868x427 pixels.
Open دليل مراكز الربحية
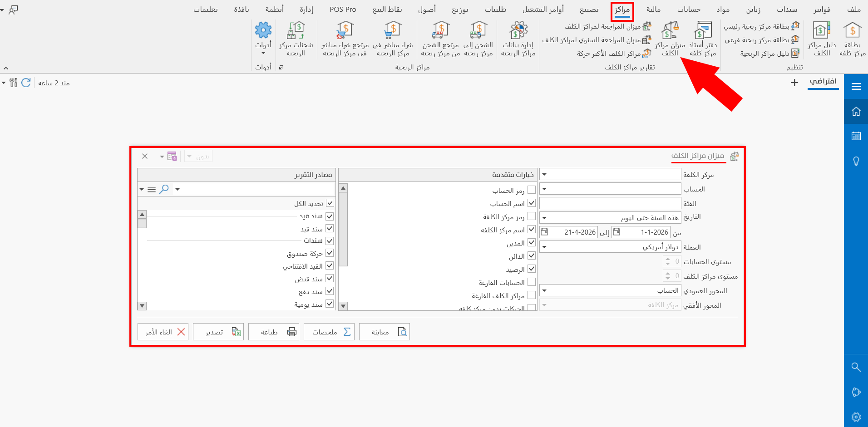(x=769, y=54)
